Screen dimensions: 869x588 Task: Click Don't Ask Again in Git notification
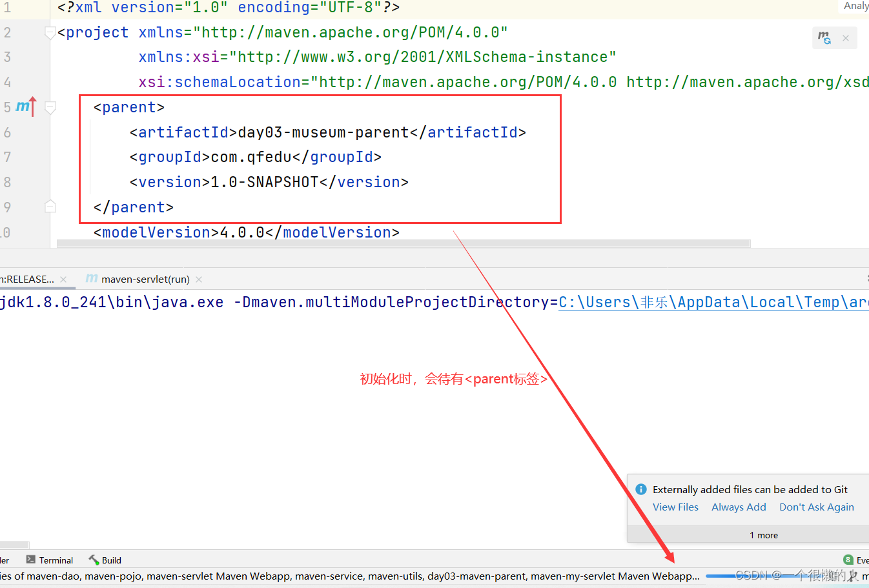pos(816,507)
